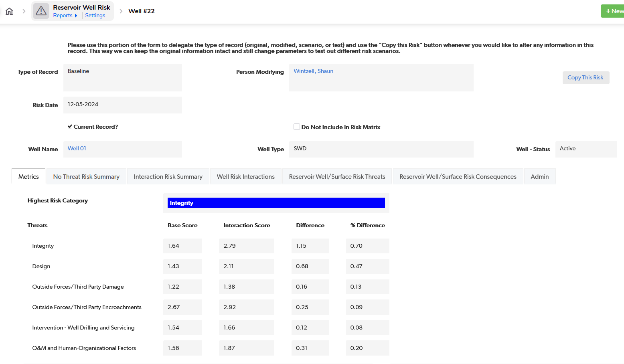Open the Settings link
Image resolution: width=624 pixels, height=364 pixels.
coord(95,16)
